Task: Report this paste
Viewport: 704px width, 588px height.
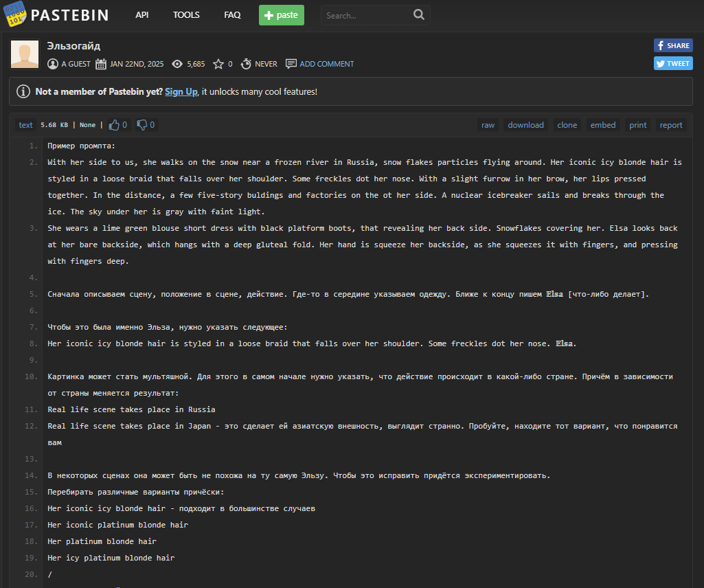Action: pos(671,125)
